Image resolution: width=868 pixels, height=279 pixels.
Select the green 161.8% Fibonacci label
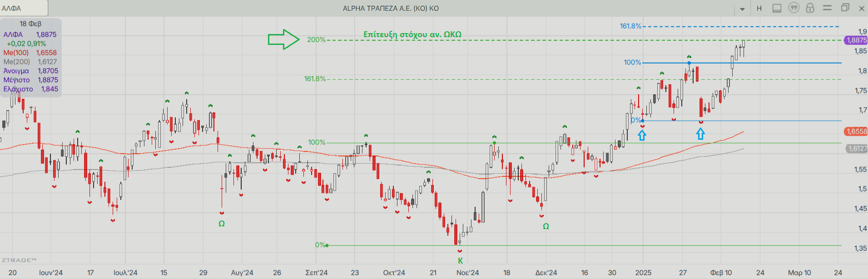coord(315,79)
